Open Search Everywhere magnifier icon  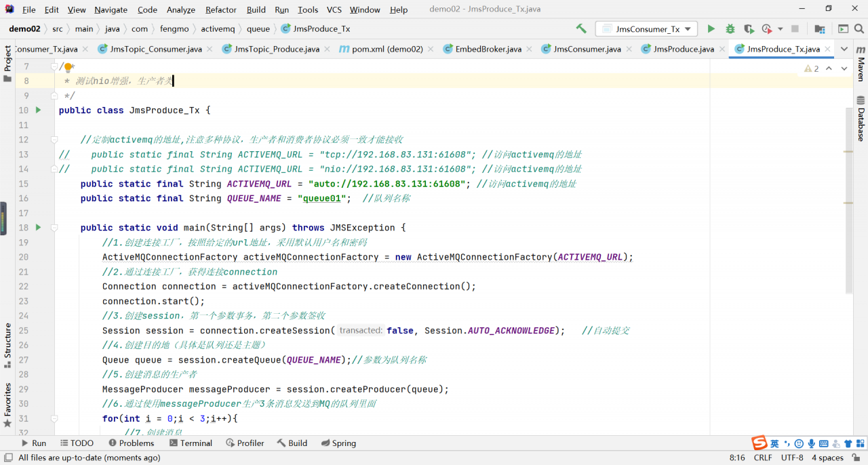pos(858,29)
